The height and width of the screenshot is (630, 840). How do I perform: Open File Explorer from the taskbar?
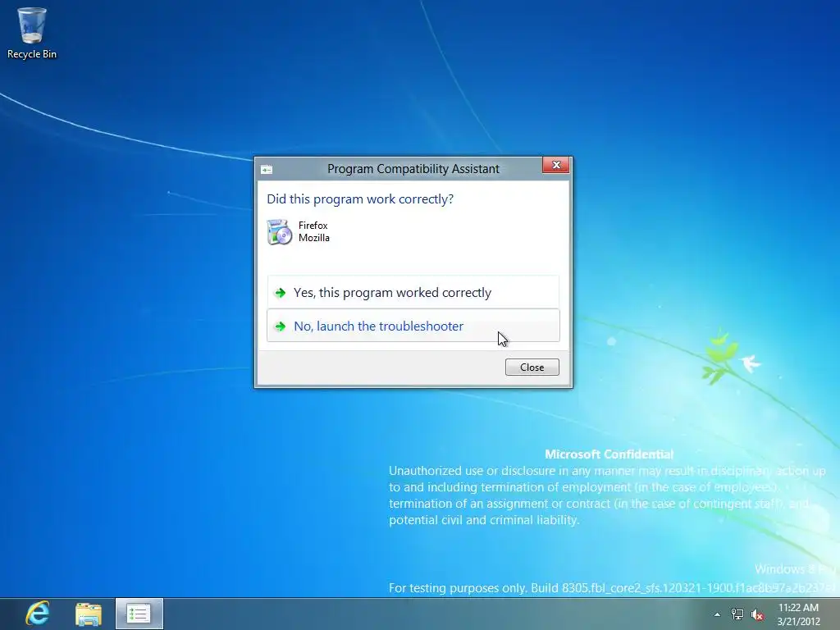pyautogui.click(x=89, y=614)
